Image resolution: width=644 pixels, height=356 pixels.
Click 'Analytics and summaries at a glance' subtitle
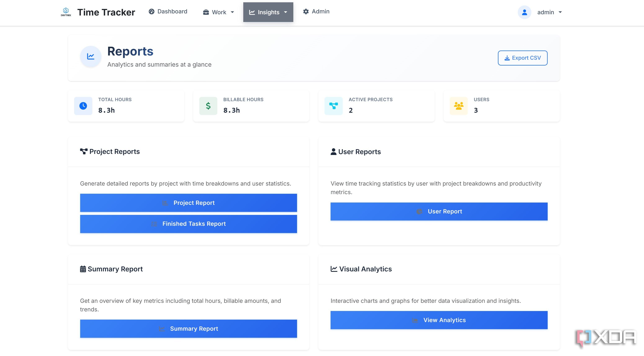coord(159,64)
